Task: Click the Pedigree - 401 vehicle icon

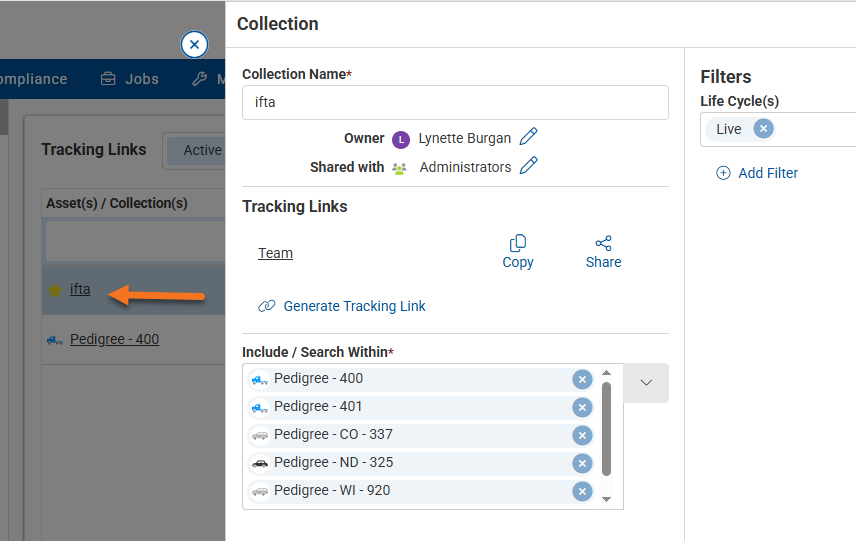Action: click(x=259, y=408)
